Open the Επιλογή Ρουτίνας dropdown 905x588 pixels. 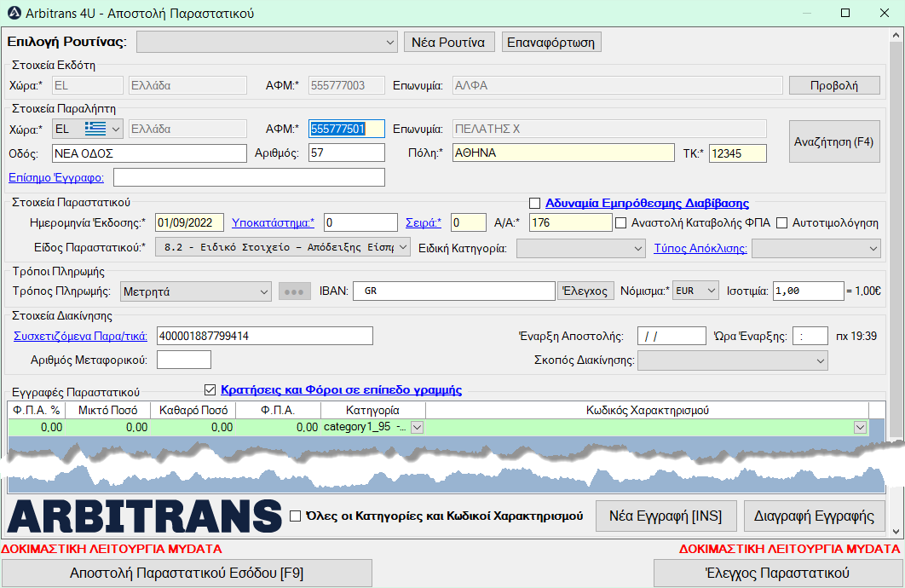tap(267, 42)
